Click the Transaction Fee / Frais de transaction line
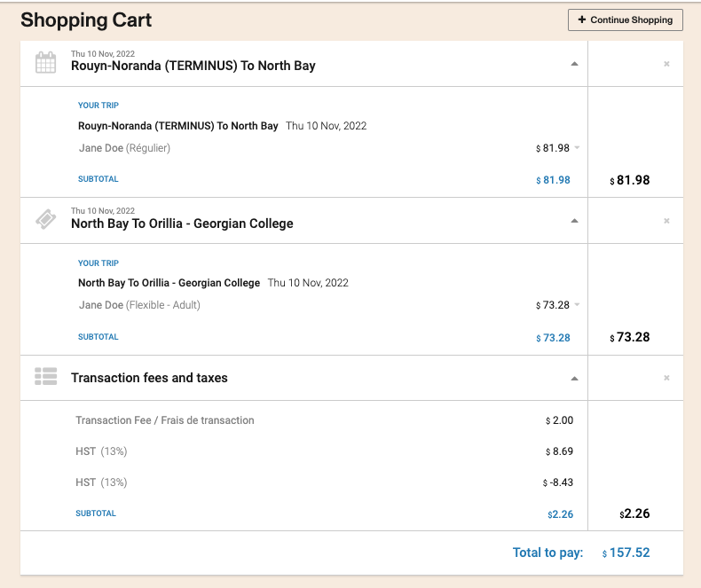The image size is (701, 588). coord(165,420)
